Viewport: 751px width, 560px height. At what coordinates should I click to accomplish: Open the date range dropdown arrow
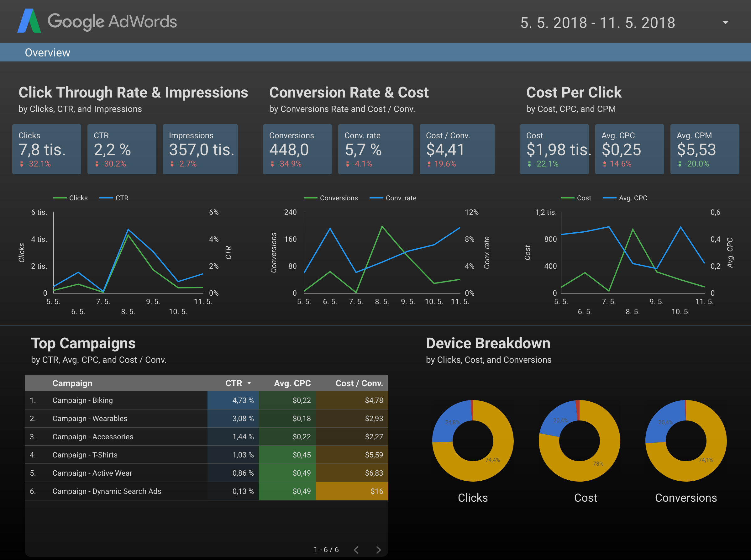(x=725, y=23)
